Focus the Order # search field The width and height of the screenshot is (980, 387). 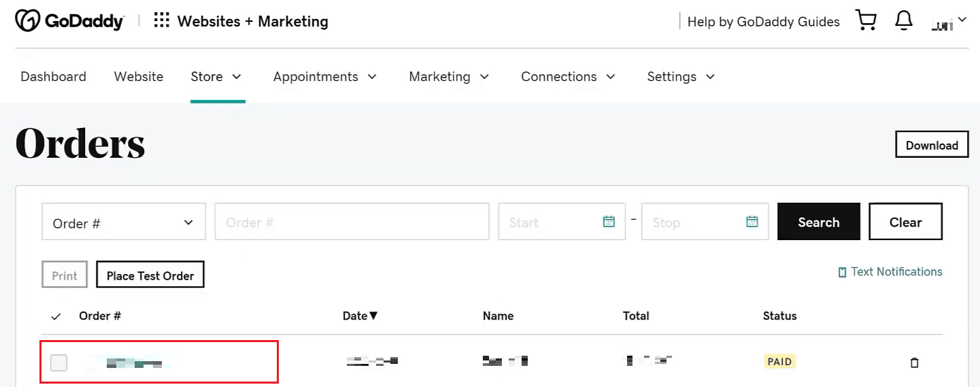pos(352,222)
